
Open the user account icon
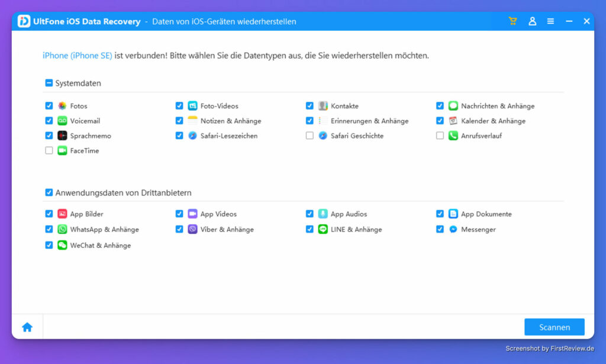point(532,21)
